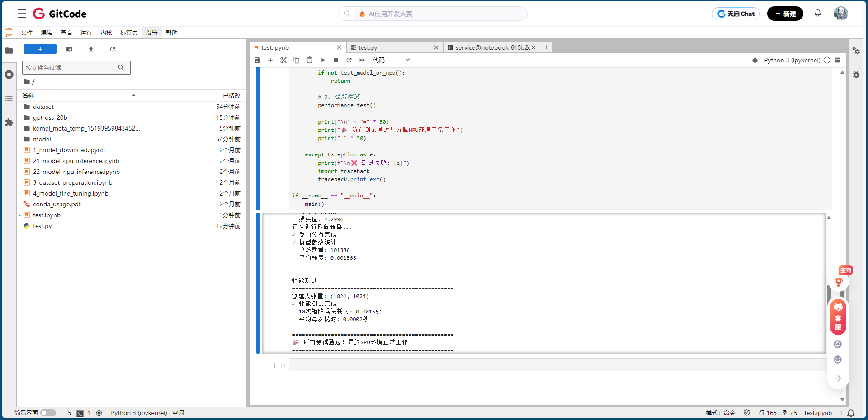Screen dimensions: 868x420
Task: Click the notebook vertical scrollbar down arrow
Action: [x=842, y=399]
